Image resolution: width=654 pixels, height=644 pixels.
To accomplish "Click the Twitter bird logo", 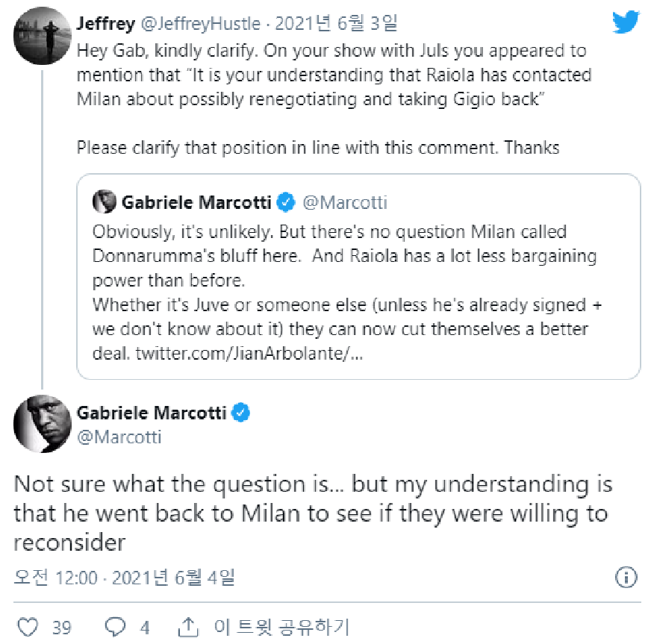I will [x=626, y=22].
